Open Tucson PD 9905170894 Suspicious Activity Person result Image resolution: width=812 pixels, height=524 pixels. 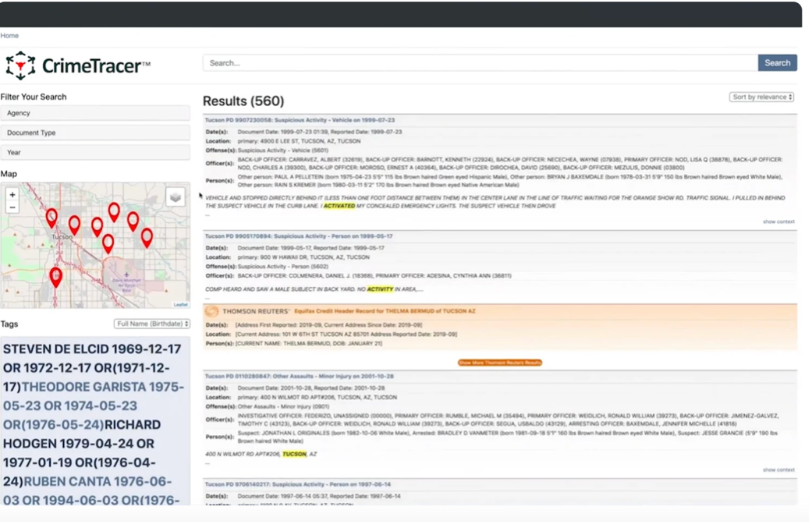pos(299,236)
